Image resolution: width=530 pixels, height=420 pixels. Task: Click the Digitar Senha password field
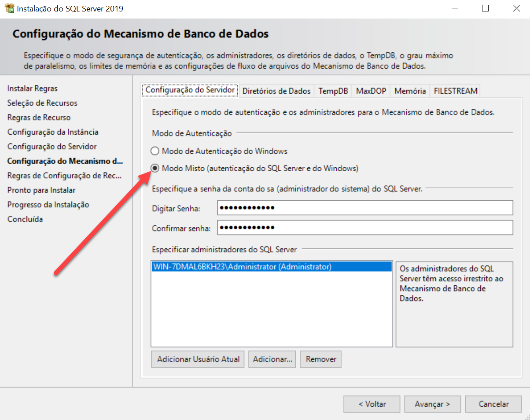click(x=365, y=208)
